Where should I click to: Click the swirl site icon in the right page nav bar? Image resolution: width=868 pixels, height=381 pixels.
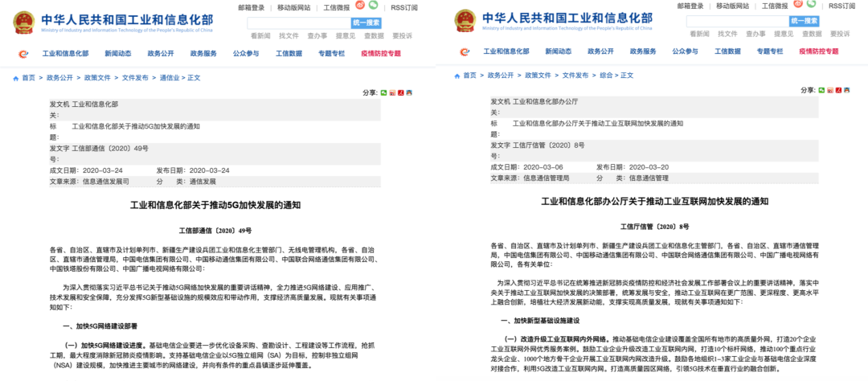[x=465, y=52]
